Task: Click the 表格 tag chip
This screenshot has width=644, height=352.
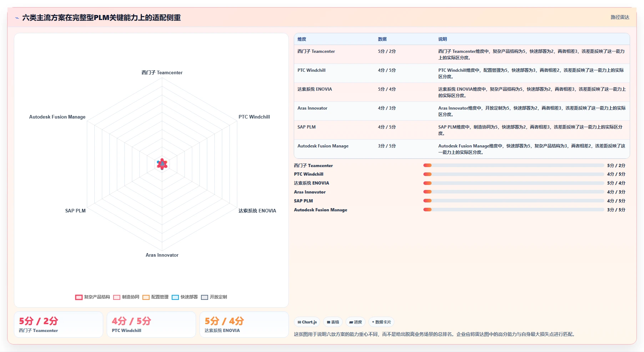Action: pyautogui.click(x=333, y=322)
